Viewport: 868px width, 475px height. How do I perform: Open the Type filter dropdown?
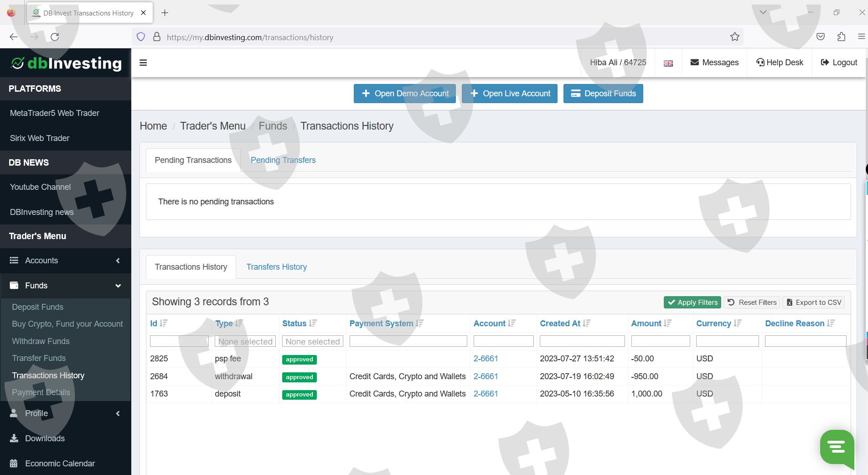(245, 341)
